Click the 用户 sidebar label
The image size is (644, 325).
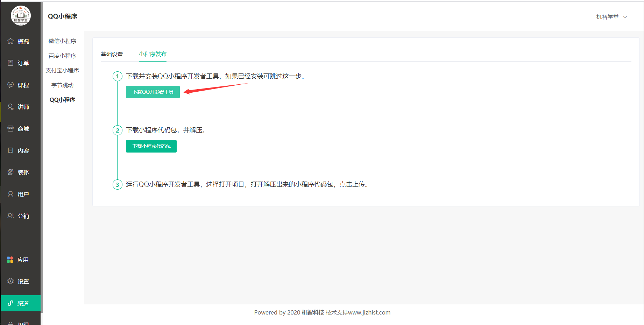(x=23, y=194)
